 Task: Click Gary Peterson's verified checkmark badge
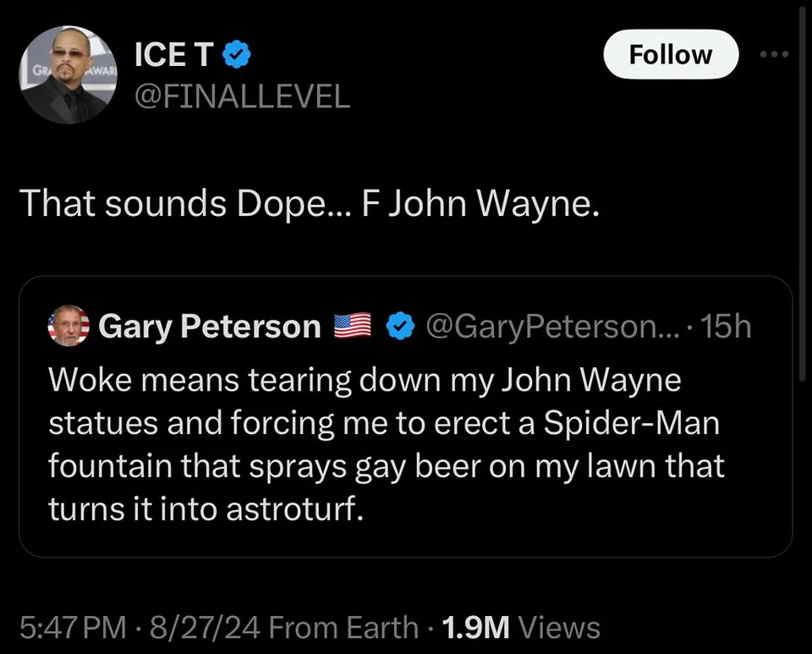pyautogui.click(x=400, y=326)
